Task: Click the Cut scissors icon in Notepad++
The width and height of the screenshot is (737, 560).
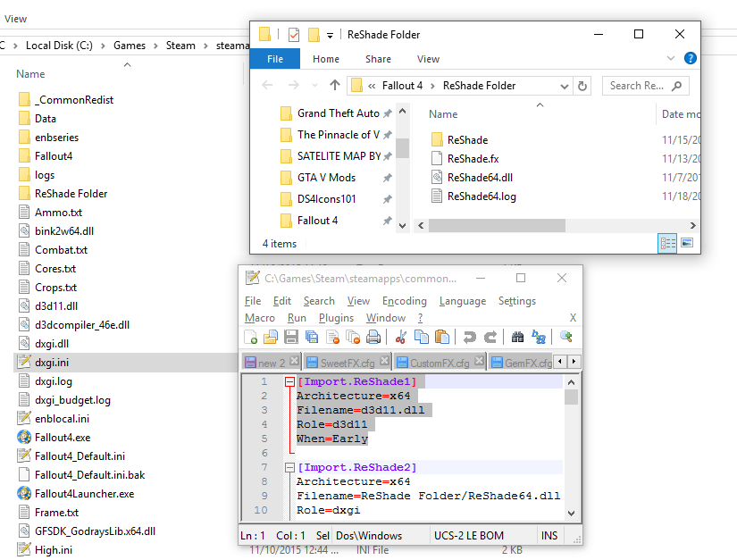Action: (401, 337)
